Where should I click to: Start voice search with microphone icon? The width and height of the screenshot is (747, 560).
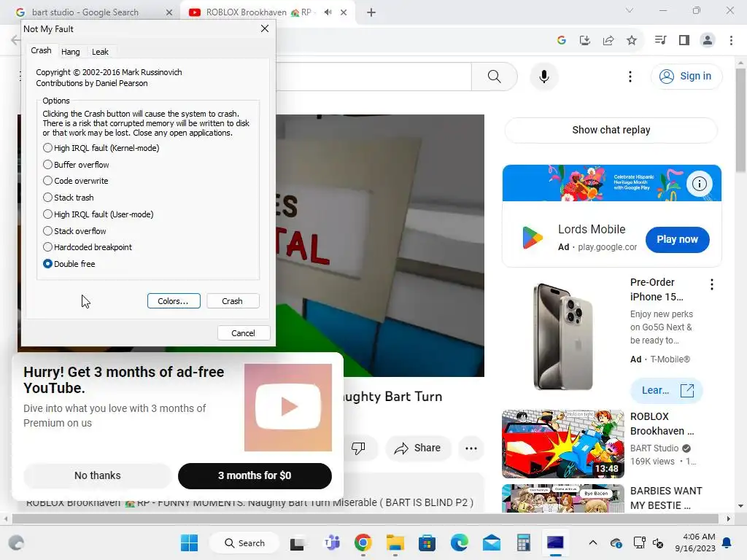(544, 76)
